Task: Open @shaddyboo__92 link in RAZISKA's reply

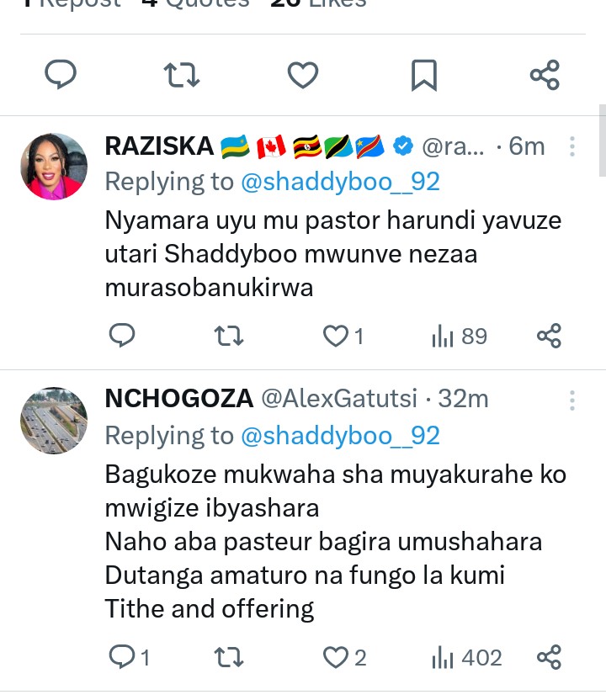Action: click(x=340, y=181)
